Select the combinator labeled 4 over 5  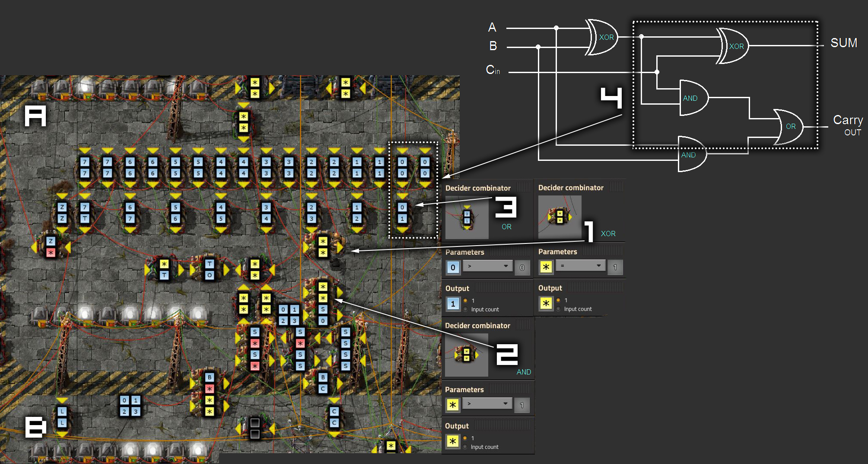pyautogui.click(x=221, y=213)
